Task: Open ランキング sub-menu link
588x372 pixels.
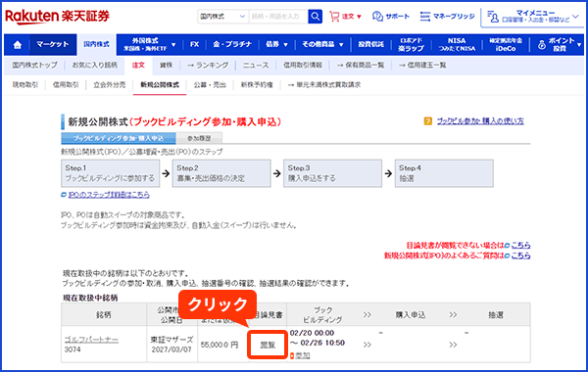Action: [208, 66]
